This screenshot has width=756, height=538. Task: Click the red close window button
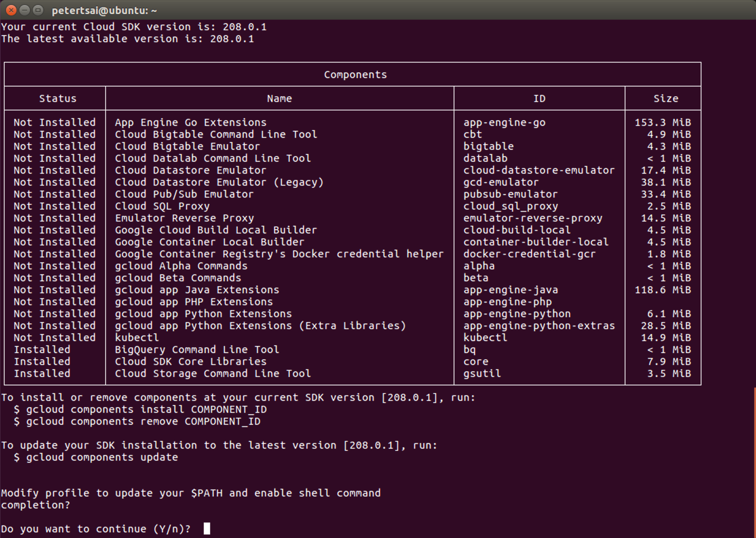(11, 10)
